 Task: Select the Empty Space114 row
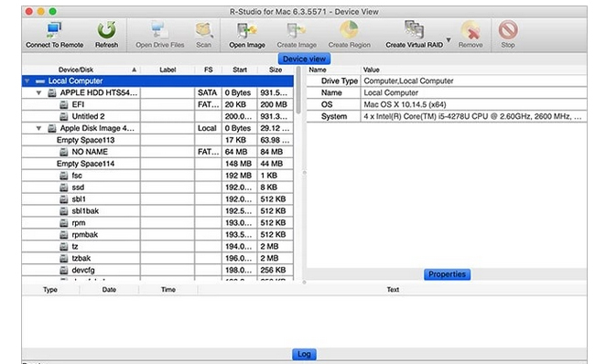pyautogui.click(x=157, y=164)
